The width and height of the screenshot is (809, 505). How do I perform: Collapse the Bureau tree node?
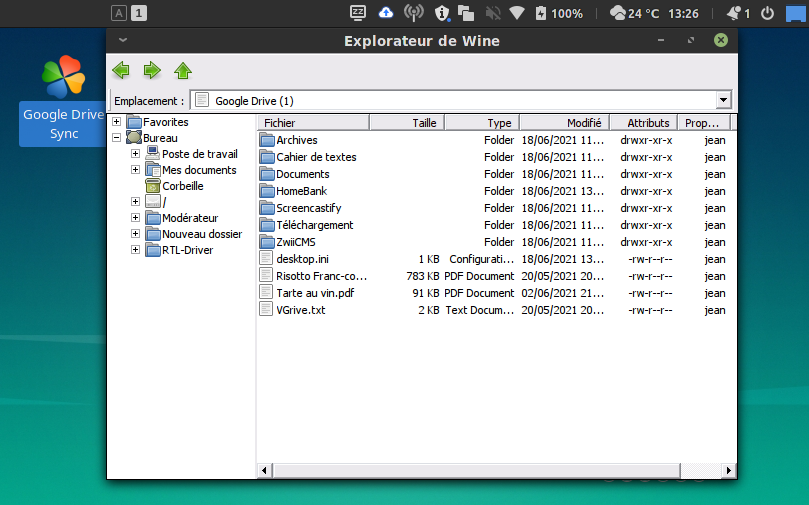coord(117,138)
